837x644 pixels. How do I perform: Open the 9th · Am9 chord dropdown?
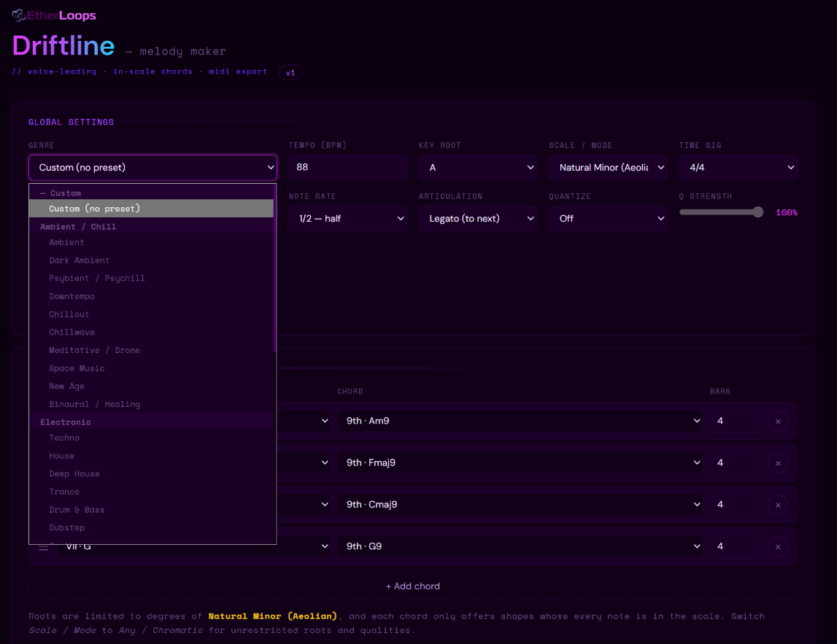pyautogui.click(x=520, y=421)
